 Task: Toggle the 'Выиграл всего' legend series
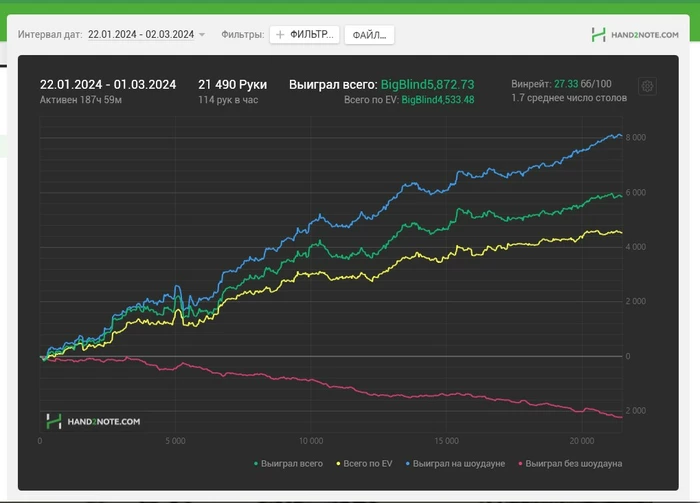pyautogui.click(x=288, y=464)
